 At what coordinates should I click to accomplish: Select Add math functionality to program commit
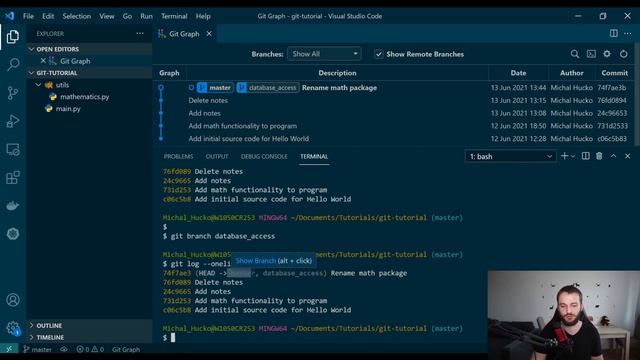tap(394, 126)
